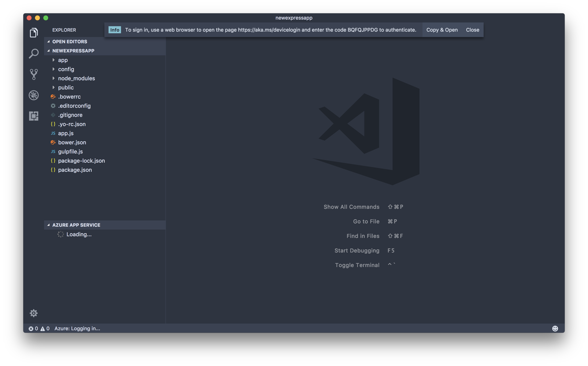Expand the node_modules folder
The height and width of the screenshot is (366, 588).
click(x=53, y=78)
